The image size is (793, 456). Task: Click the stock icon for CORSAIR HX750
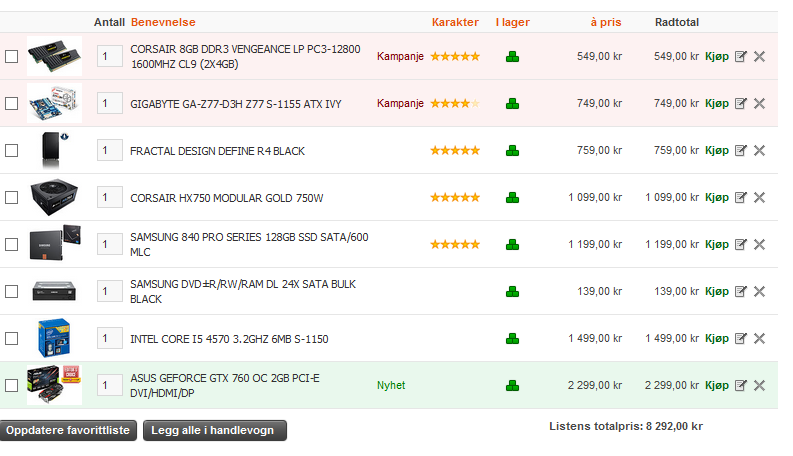pyautogui.click(x=512, y=198)
